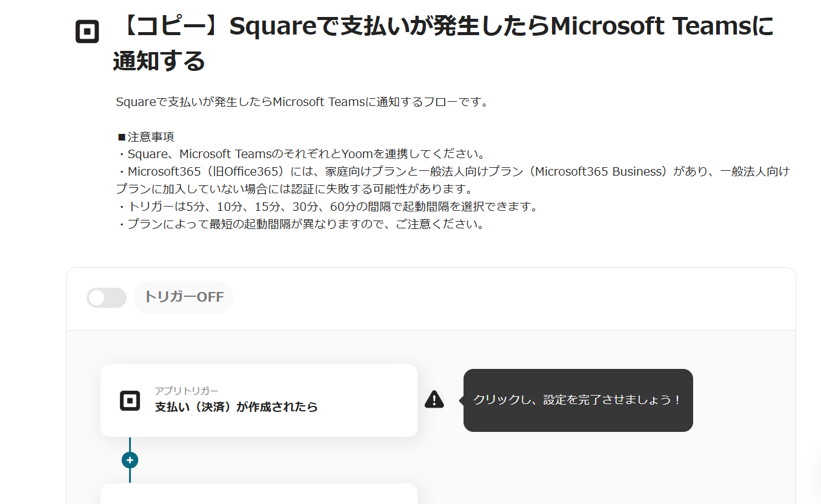Click the flow title 【コピー】Squareで支払いが発生したら
This screenshot has height=504, width=821.
(443, 44)
